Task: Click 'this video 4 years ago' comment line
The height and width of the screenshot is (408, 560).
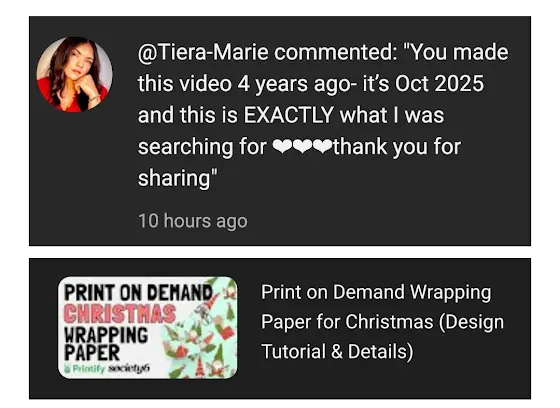Action: [x=244, y=84]
